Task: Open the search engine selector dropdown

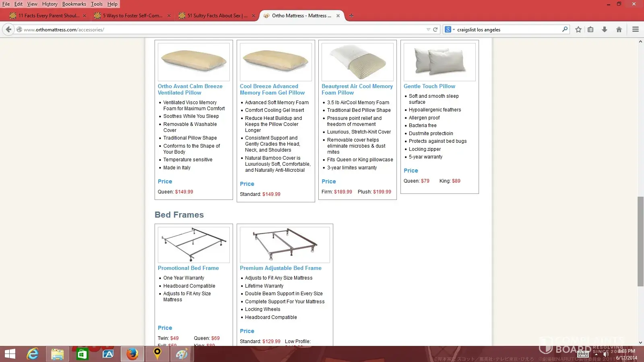Action: (x=449, y=29)
